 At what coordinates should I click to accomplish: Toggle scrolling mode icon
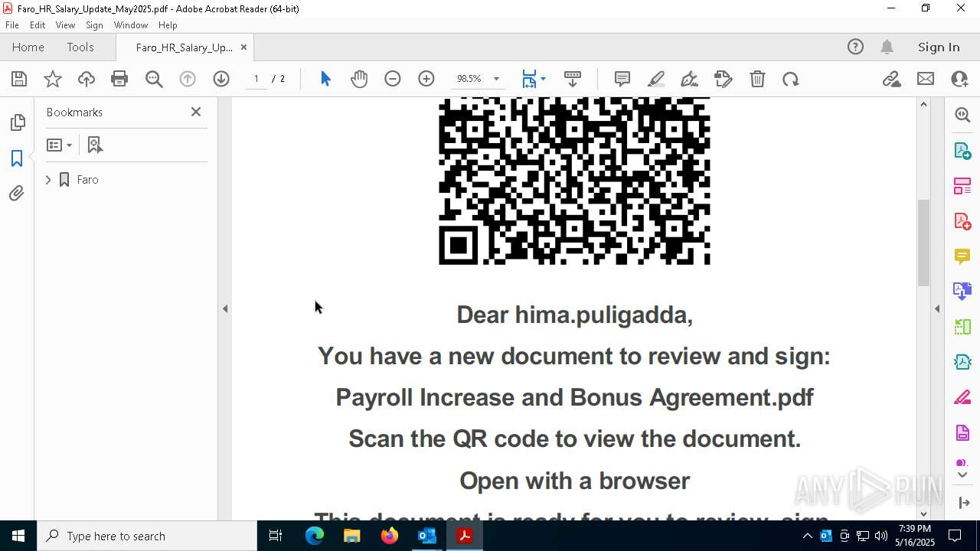coord(573,79)
